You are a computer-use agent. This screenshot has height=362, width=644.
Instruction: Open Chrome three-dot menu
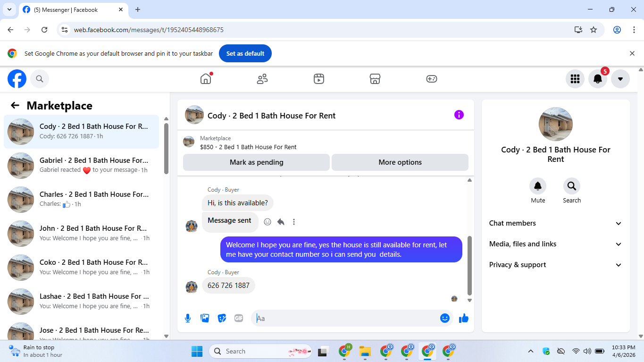pyautogui.click(x=634, y=30)
